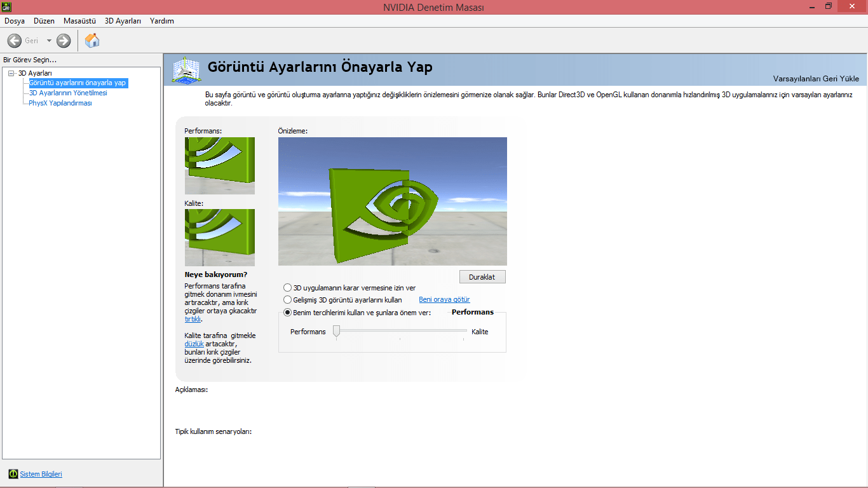Select 'Benim tercihlerimi kullan ve şunlara önem ver'
This screenshot has width=868, height=488.
pyautogui.click(x=287, y=311)
